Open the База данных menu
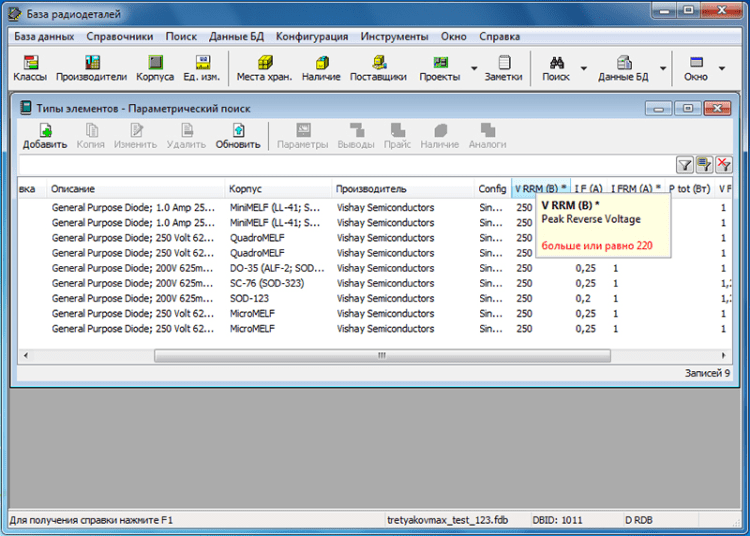 click(44, 36)
